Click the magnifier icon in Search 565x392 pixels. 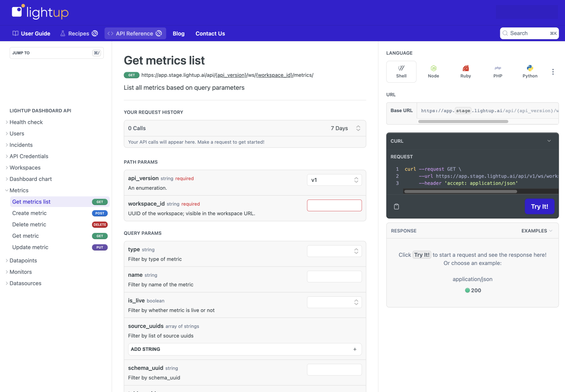click(x=505, y=33)
